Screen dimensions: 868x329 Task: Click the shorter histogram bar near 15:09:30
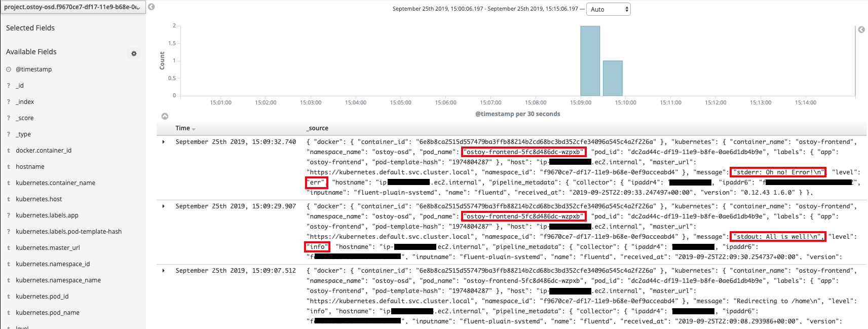[613, 78]
